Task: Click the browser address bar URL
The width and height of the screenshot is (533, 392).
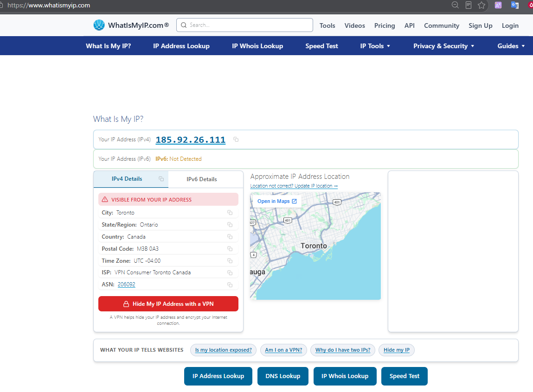Action: coord(49,6)
